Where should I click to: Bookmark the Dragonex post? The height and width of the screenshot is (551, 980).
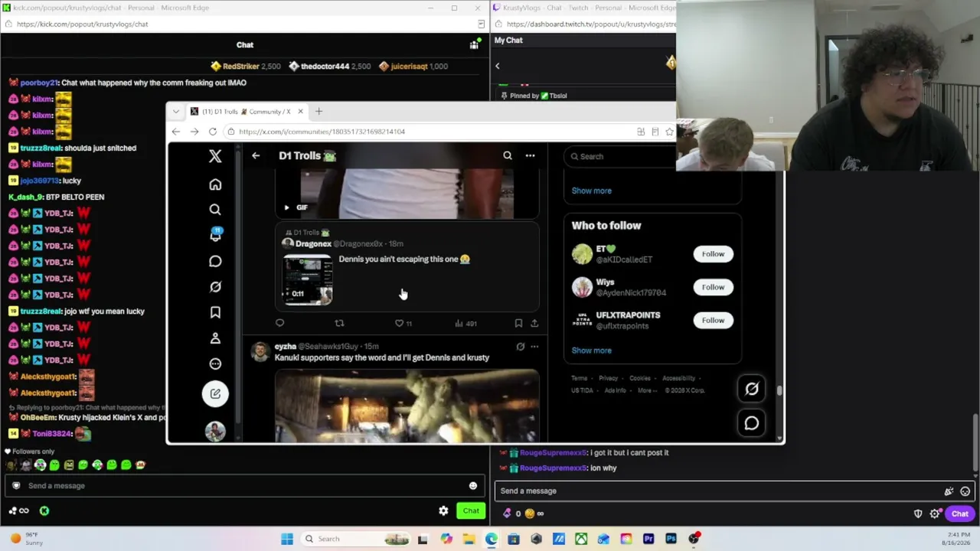click(x=518, y=324)
